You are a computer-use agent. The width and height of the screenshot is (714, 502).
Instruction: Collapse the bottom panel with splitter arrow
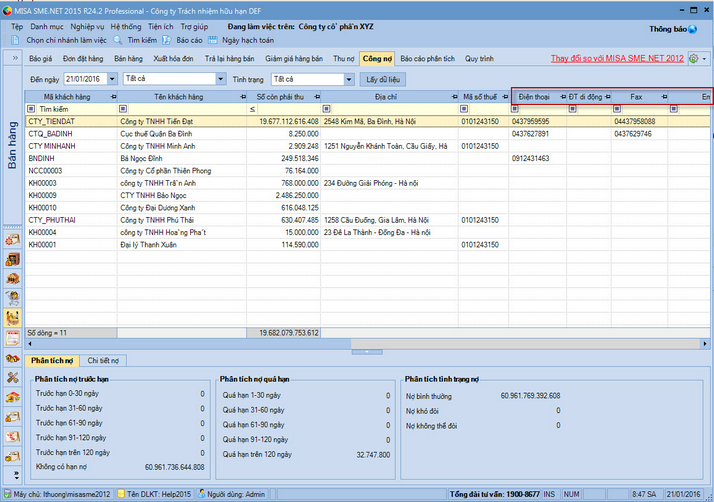(367, 352)
